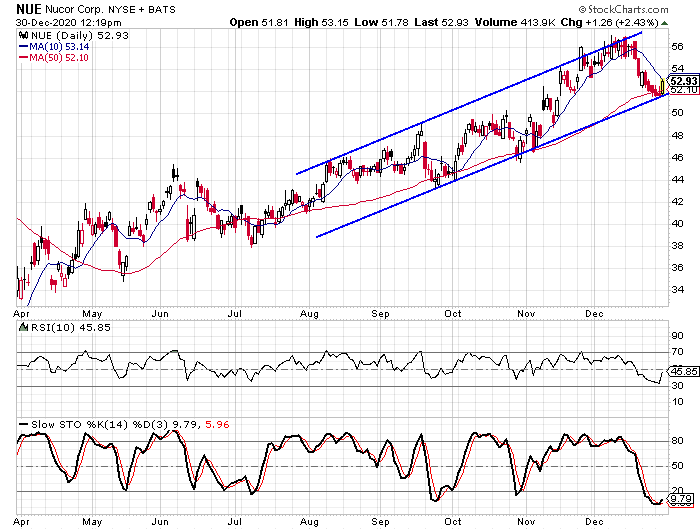Click the Jun label under the stochastic panel
Viewport: 700px width, 530px height.
click(x=160, y=522)
